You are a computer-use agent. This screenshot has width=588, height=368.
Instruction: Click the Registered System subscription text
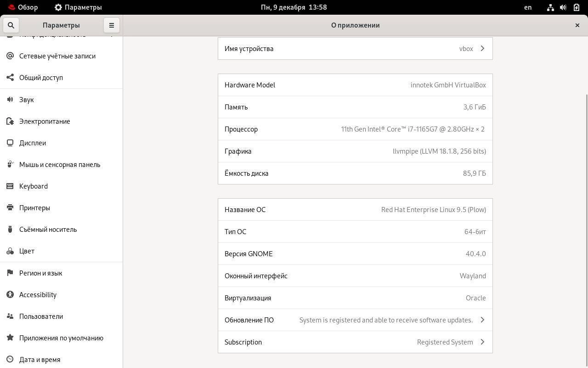pos(445,342)
